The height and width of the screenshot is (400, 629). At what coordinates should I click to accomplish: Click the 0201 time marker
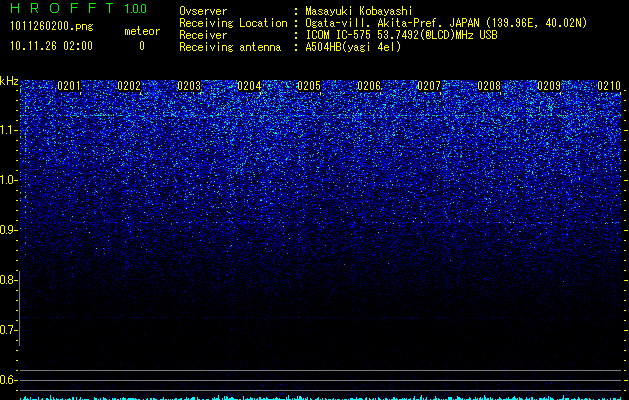69,86
